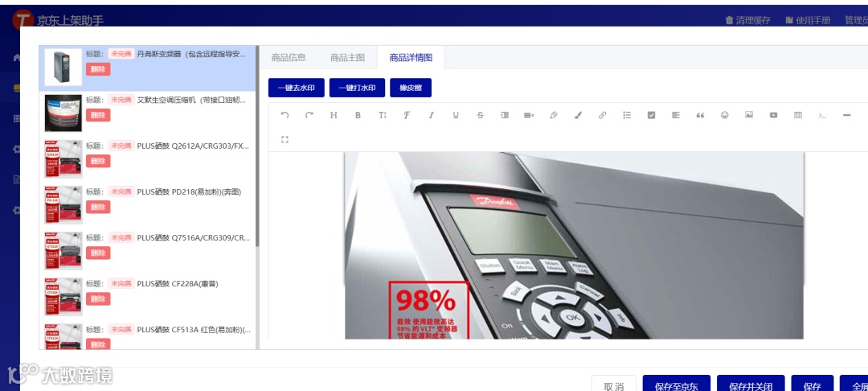Click the Danfoss detail image in editor

[x=574, y=245]
